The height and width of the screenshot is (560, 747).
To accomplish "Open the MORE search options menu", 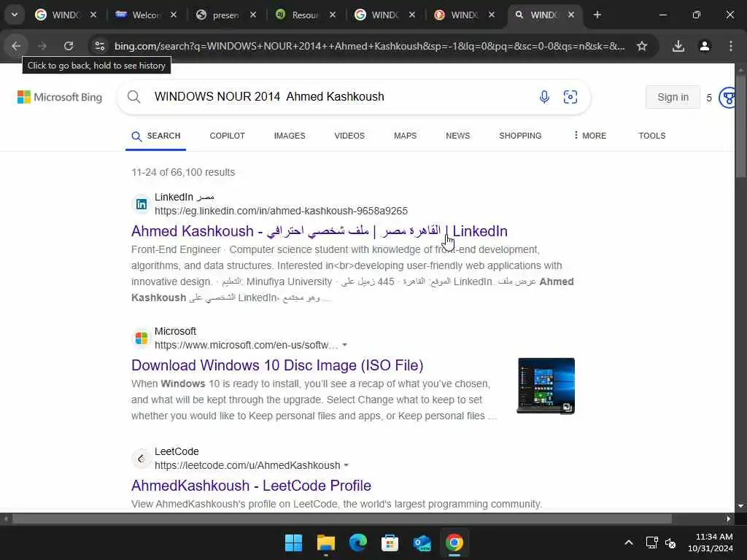I will 589,136.
